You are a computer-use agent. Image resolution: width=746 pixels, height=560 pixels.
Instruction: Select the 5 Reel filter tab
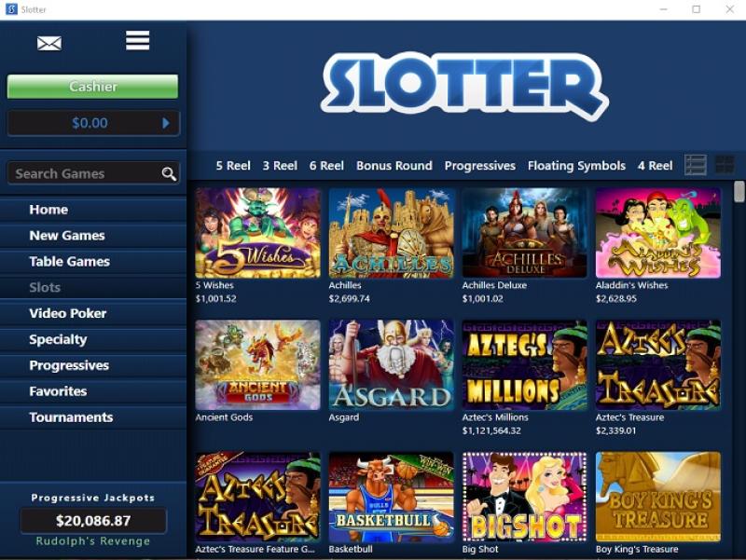(233, 166)
